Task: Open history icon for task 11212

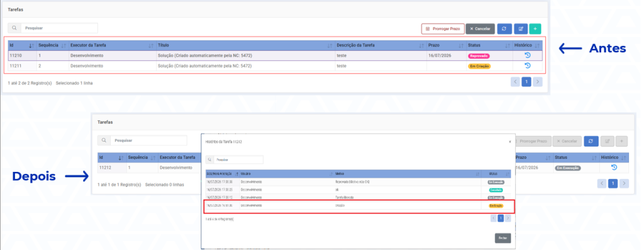Action: pos(614,168)
